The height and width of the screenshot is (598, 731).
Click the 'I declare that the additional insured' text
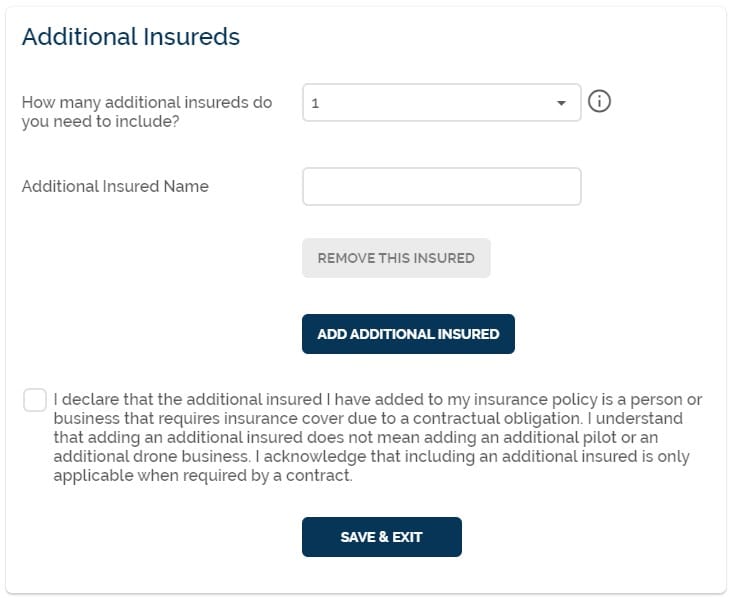pyautogui.click(x=187, y=399)
